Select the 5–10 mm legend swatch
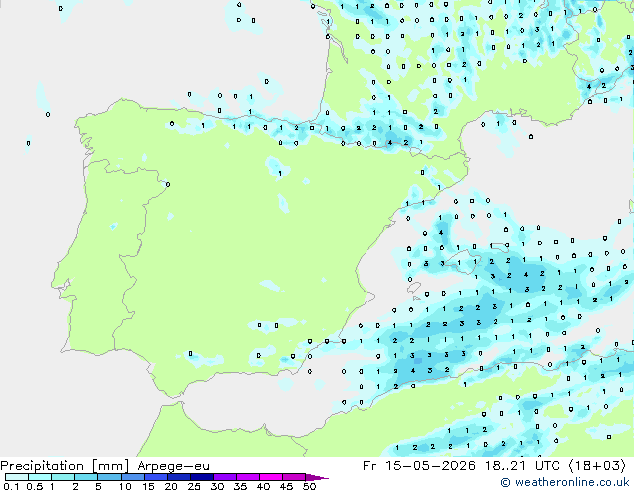 point(109,477)
